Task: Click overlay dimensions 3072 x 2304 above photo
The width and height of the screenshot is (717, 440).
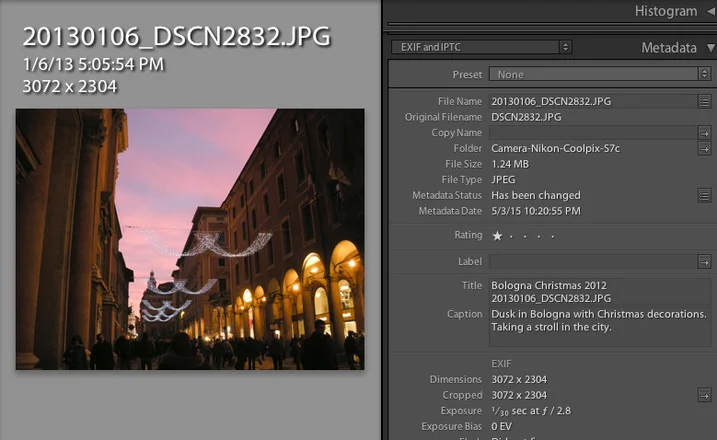Action: pos(70,86)
